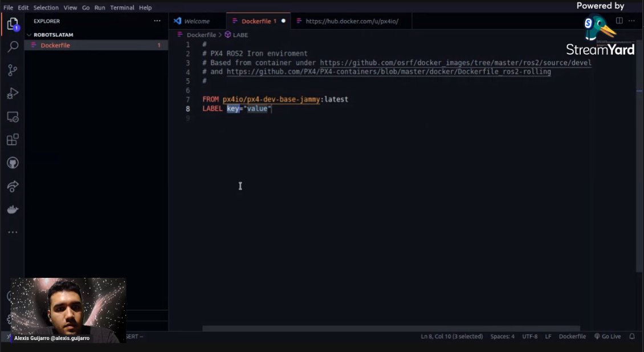Screen dimensions: 644x352
Task: Open the Run menu
Action: (100, 7)
